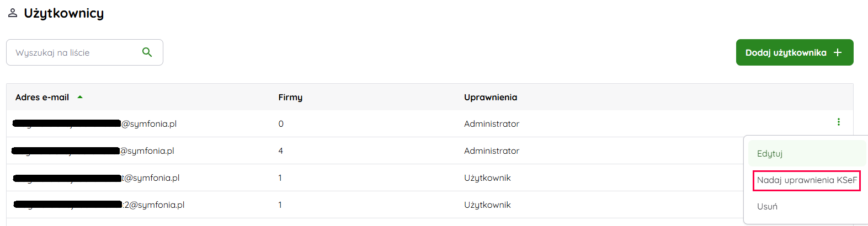The height and width of the screenshot is (226, 868).
Task: Select the email ending in 2@symfonia.pl
Action: [x=153, y=205]
